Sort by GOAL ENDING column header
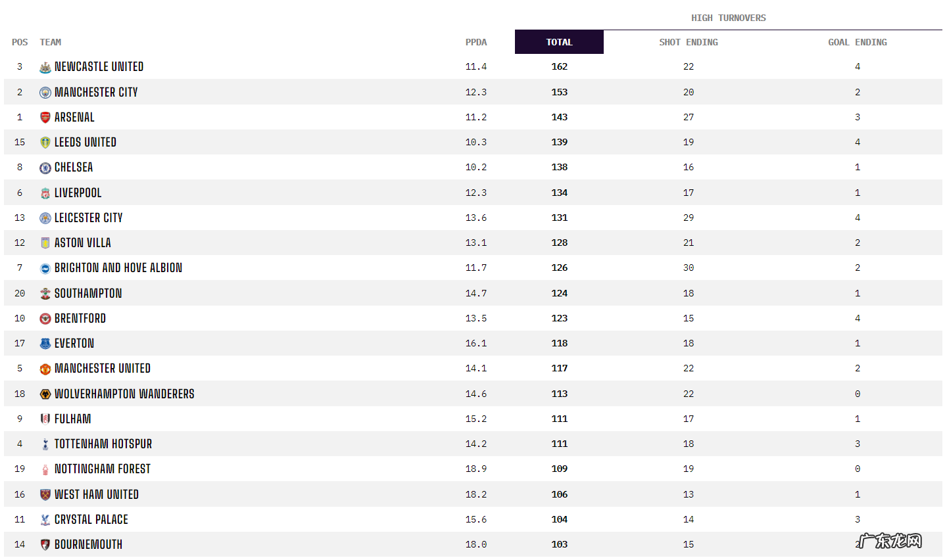The width and height of the screenshot is (947, 560). (x=857, y=42)
